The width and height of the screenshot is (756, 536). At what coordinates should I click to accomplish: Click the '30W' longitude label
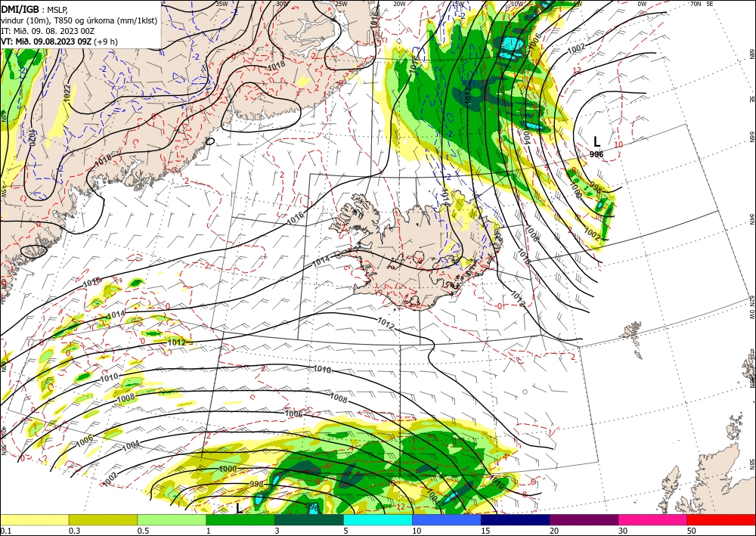(281, 3)
